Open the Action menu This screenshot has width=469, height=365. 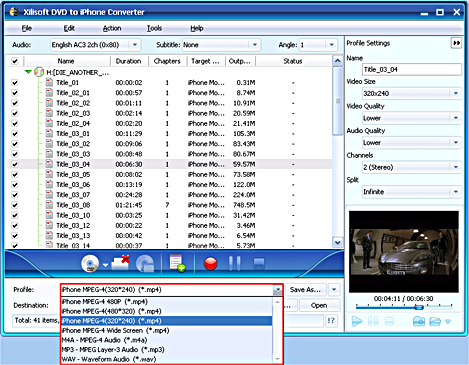112,28
